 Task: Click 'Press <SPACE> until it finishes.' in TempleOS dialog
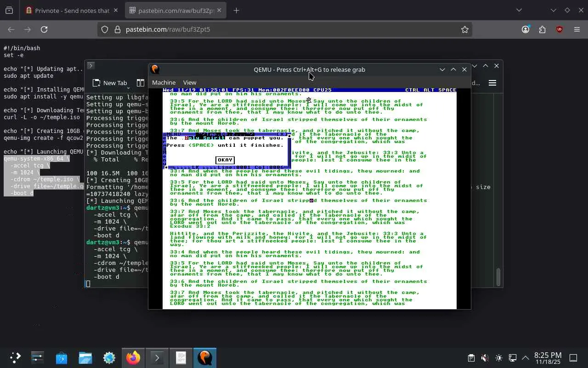click(225, 145)
